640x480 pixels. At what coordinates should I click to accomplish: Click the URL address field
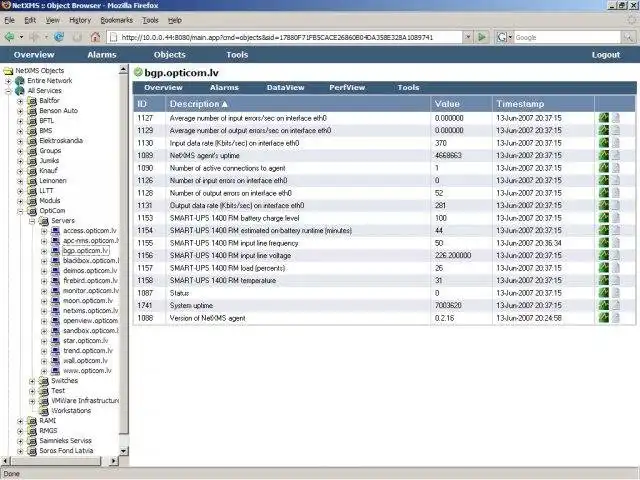tap(284, 37)
